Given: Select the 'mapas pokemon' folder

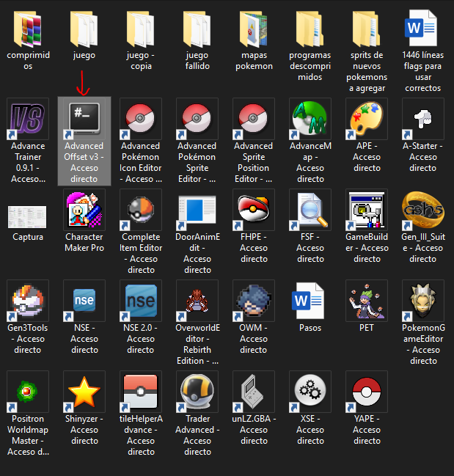Looking at the screenshot, I should click(254, 29).
